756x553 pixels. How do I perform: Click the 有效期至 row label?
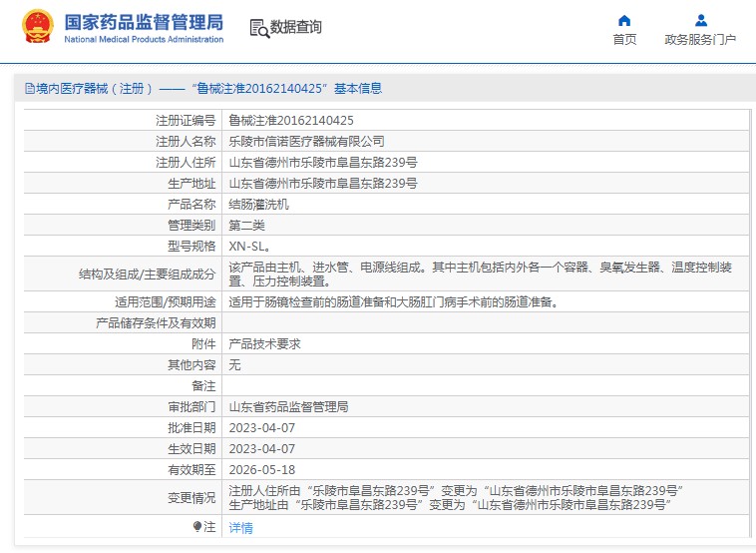point(191,470)
